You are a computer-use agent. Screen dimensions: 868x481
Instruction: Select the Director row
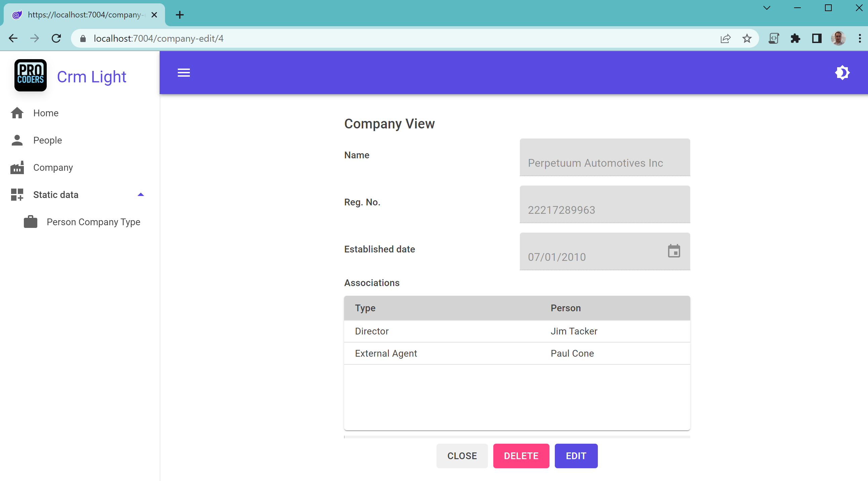[x=517, y=331]
